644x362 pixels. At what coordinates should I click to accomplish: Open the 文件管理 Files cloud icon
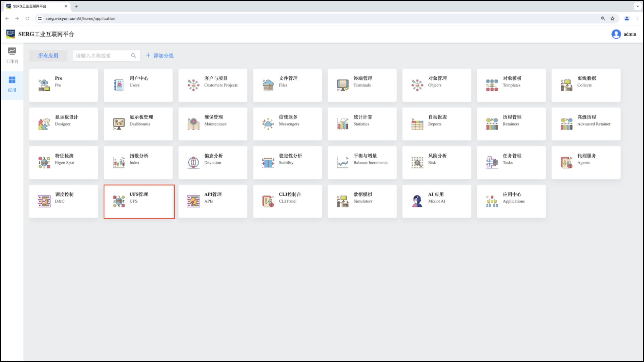pos(268,85)
